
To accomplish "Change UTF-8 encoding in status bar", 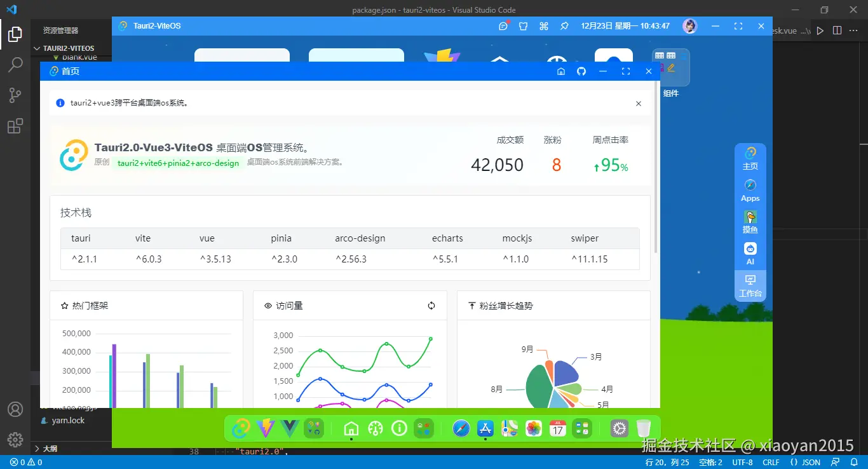I will (742, 462).
